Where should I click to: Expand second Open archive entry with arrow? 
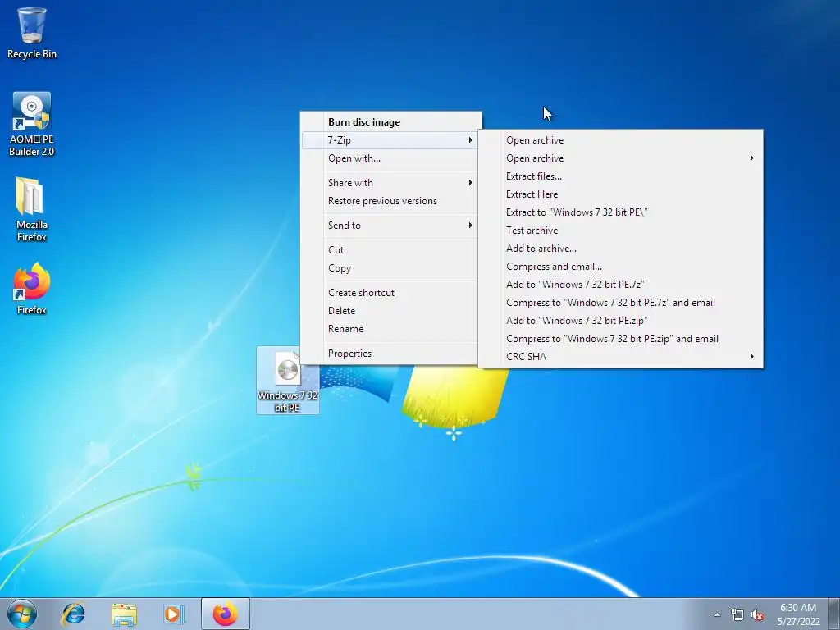click(x=620, y=158)
